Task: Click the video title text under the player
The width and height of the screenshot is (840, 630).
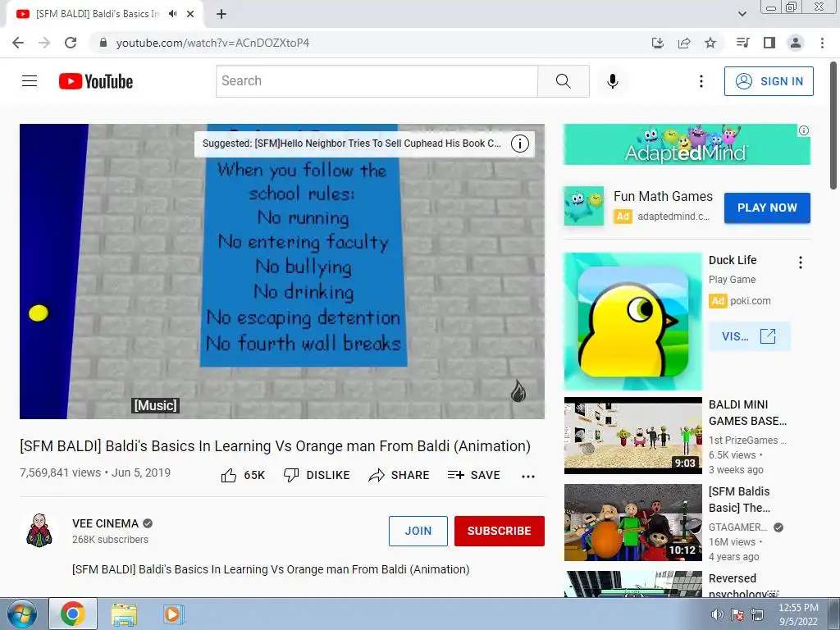Action: [275, 446]
